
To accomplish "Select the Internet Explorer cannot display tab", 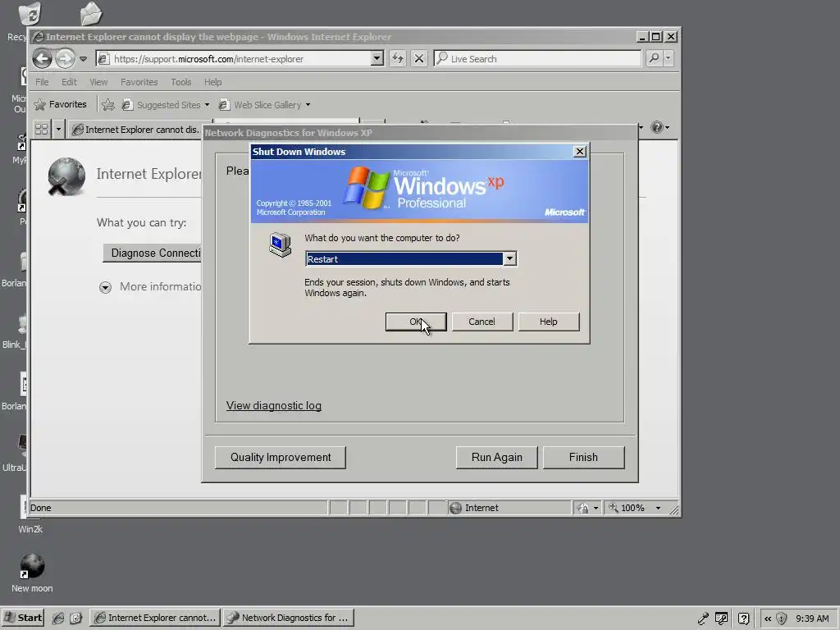I will click(135, 130).
